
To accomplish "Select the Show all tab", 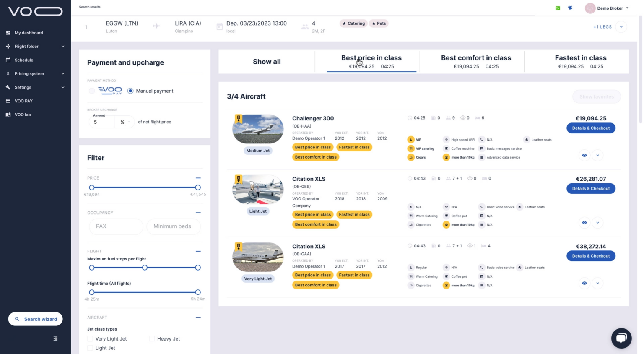I will [267, 62].
